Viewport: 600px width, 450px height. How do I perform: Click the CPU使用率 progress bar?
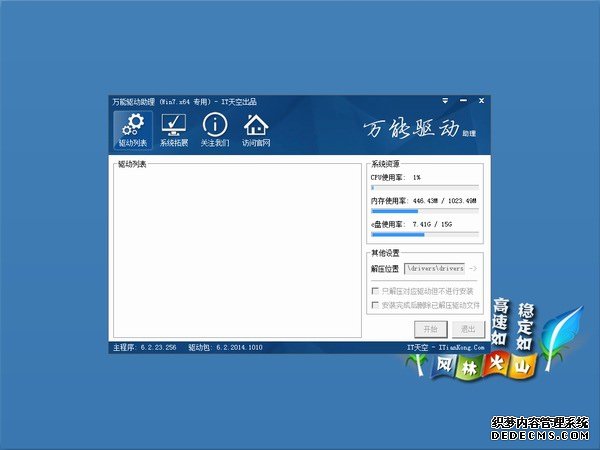point(425,188)
